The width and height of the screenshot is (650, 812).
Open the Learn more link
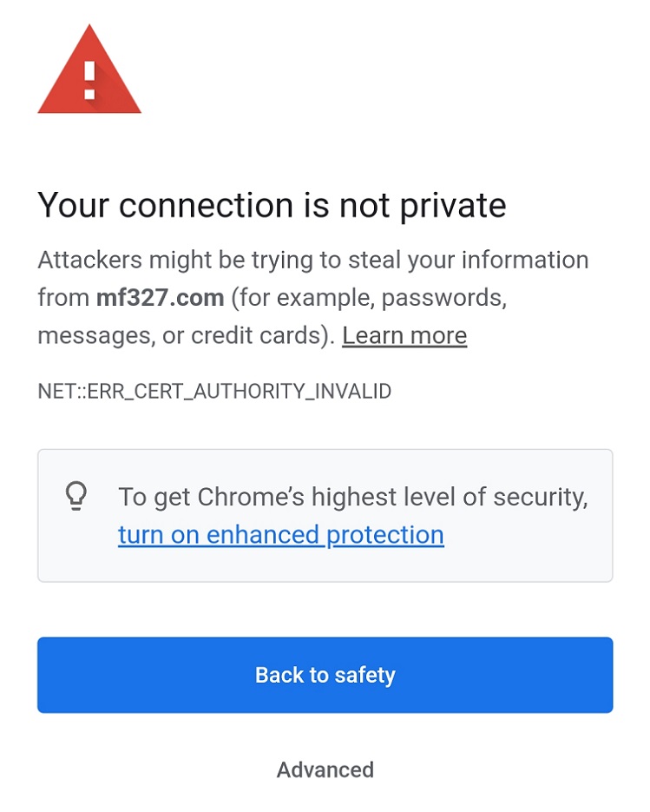[404, 336]
